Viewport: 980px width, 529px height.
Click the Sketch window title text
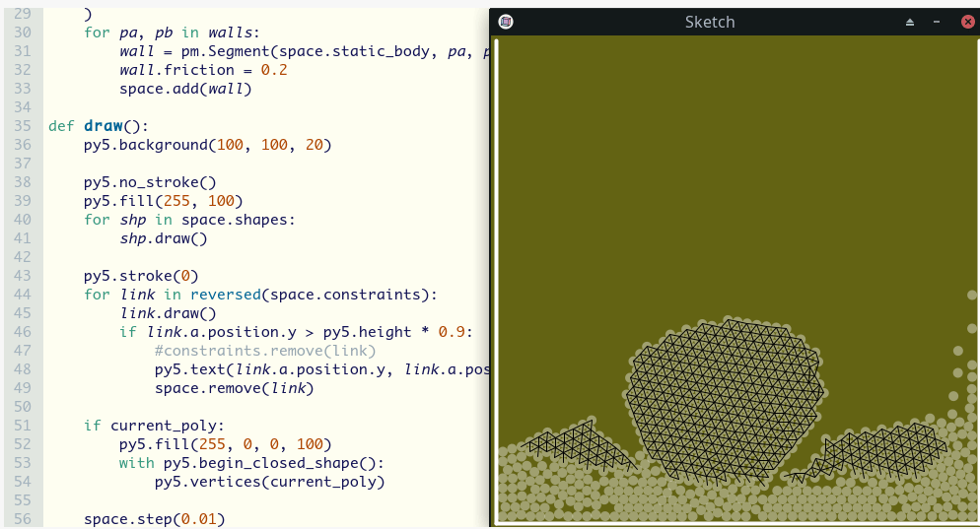[709, 22]
